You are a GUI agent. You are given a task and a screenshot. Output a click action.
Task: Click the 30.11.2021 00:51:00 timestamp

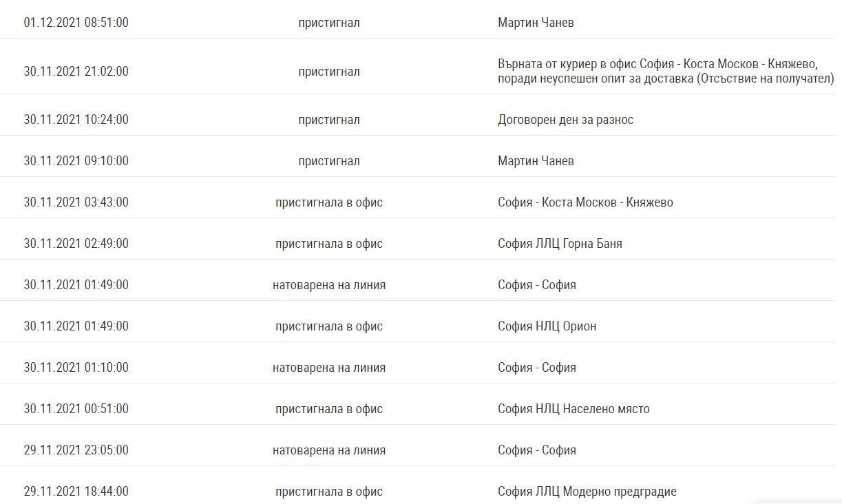76,409
